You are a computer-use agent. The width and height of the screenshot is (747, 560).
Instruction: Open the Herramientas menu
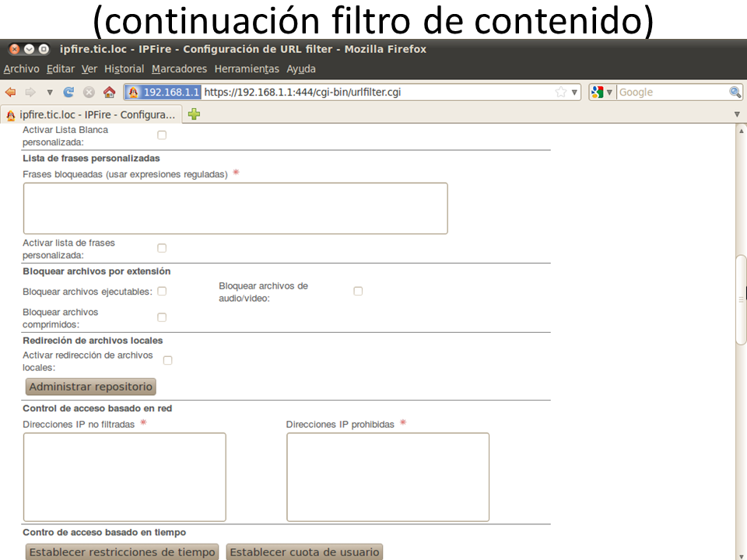[x=247, y=69]
